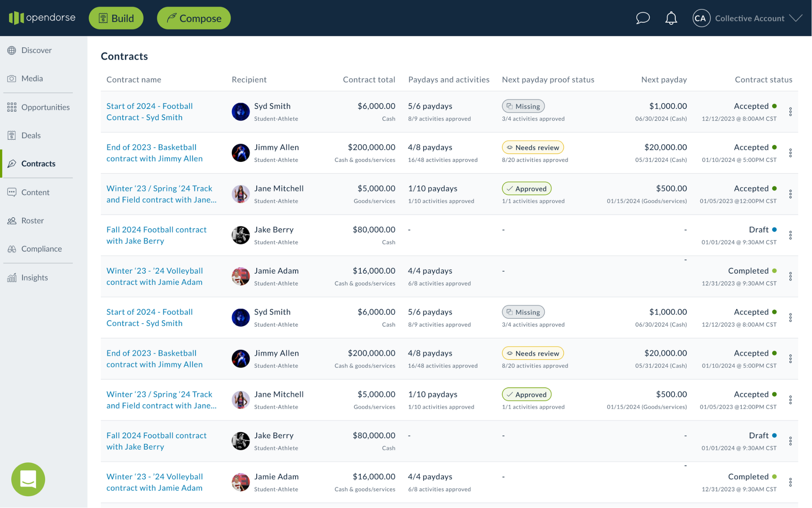Open the first End of 2023 Basketball contract link
812x508 pixels.
pos(154,153)
